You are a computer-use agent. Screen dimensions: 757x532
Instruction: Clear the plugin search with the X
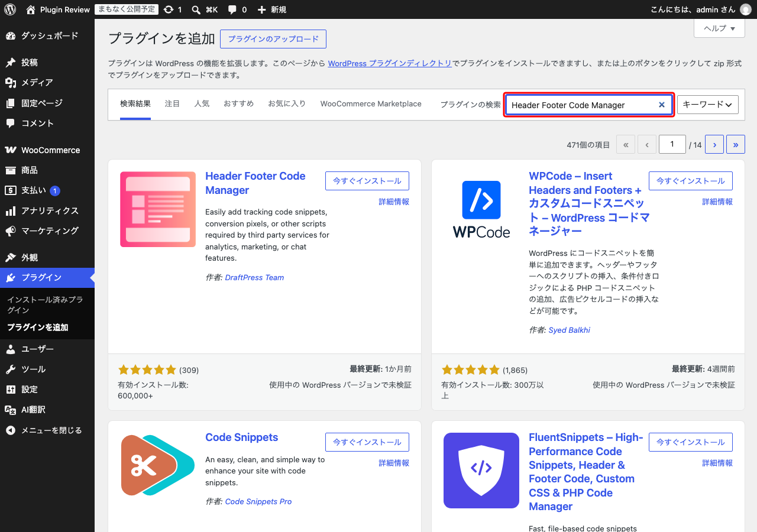[662, 105]
